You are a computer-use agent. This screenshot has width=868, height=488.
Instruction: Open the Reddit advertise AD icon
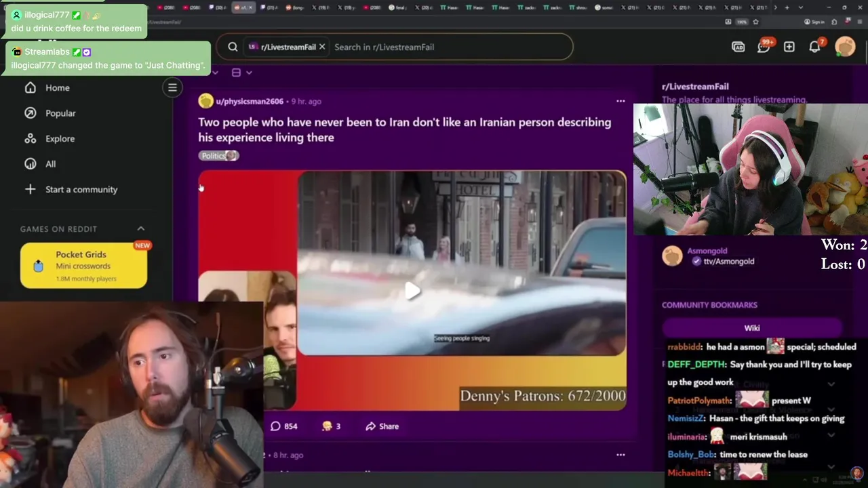pos(738,47)
